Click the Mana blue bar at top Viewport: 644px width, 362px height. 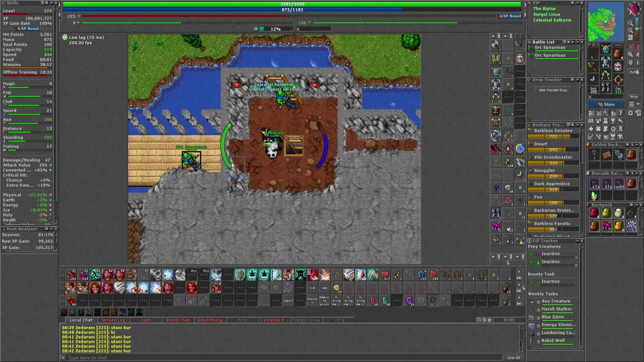pyautogui.click(x=292, y=10)
